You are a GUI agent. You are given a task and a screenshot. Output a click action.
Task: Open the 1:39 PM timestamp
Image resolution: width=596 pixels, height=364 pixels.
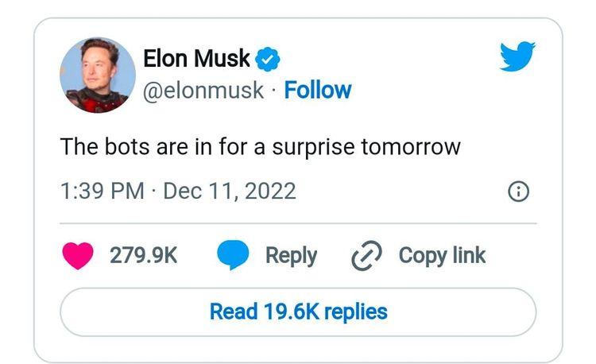point(103,191)
